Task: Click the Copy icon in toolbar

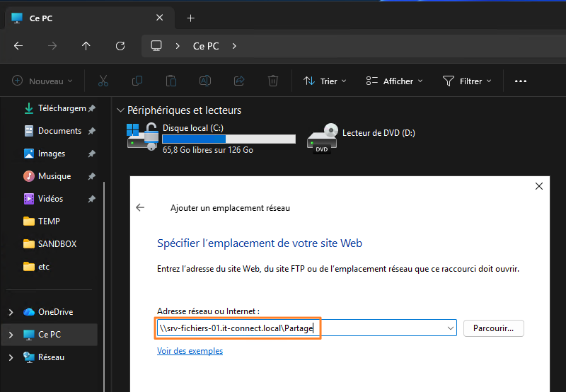Action: (137, 81)
